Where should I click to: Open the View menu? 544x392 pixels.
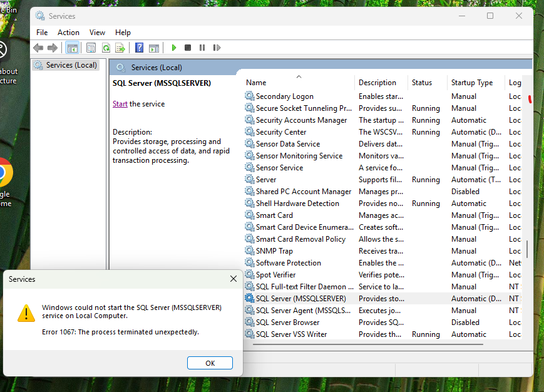(x=97, y=33)
